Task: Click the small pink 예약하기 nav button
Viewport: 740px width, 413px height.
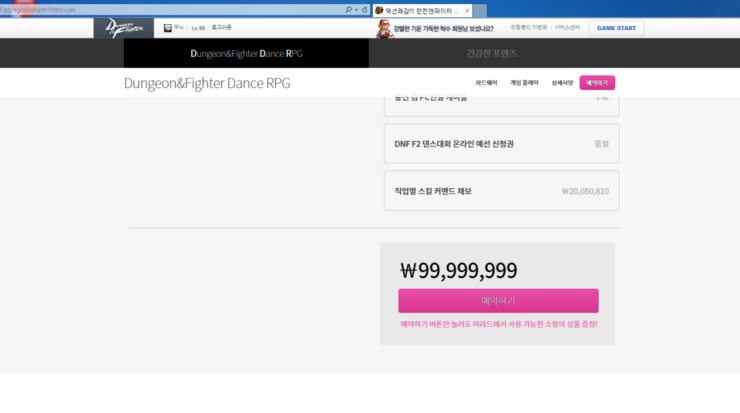Action: point(597,83)
